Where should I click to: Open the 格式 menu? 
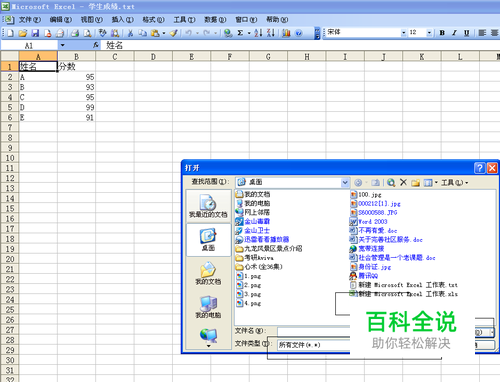pyautogui.click(x=153, y=20)
